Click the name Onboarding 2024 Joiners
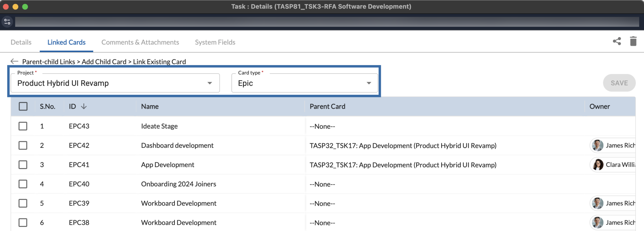Image resolution: width=644 pixels, height=231 pixels. [179, 184]
